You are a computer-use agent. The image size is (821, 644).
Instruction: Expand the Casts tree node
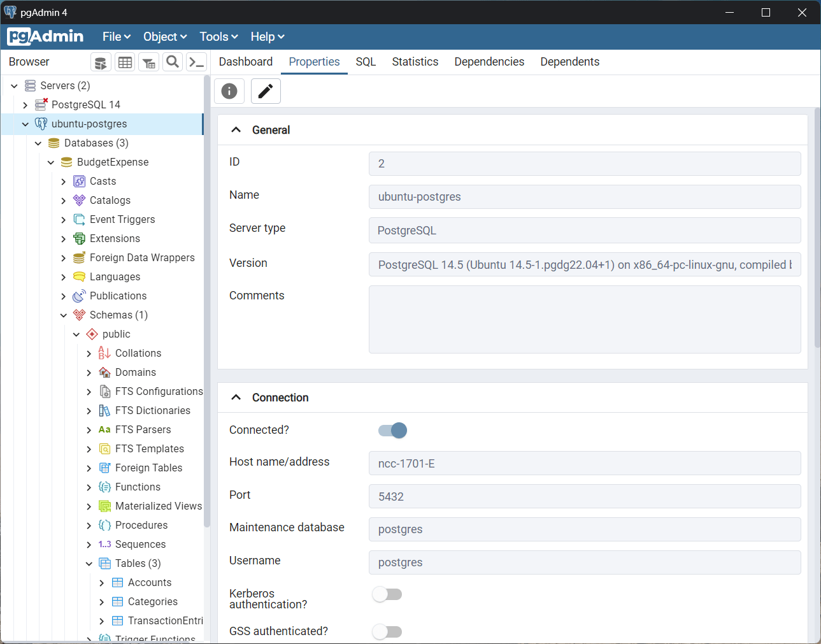pyautogui.click(x=63, y=181)
